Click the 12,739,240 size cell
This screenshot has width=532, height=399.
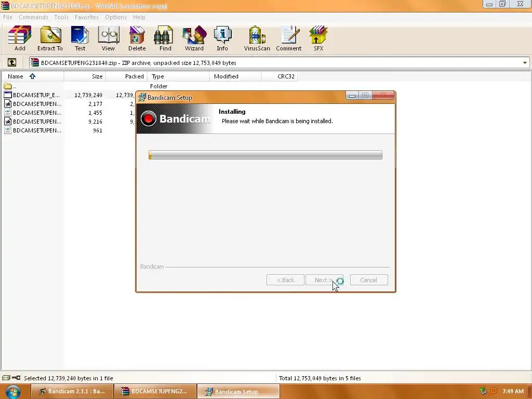pos(88,95)
